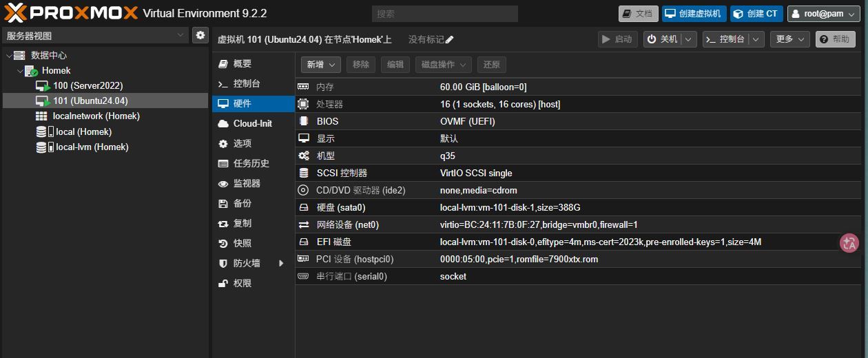Open the disk action dropdown

pos(444,65)
